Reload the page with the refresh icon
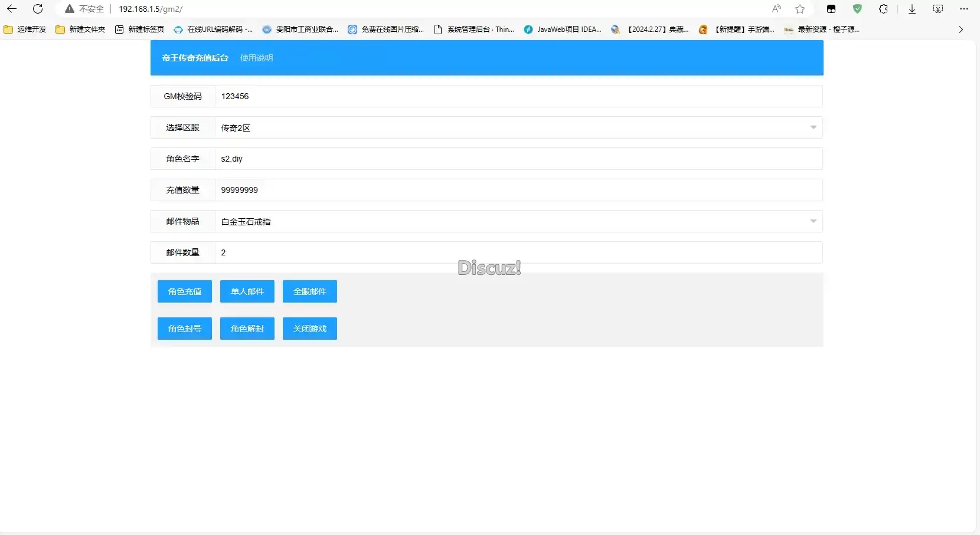 point(38,9)
